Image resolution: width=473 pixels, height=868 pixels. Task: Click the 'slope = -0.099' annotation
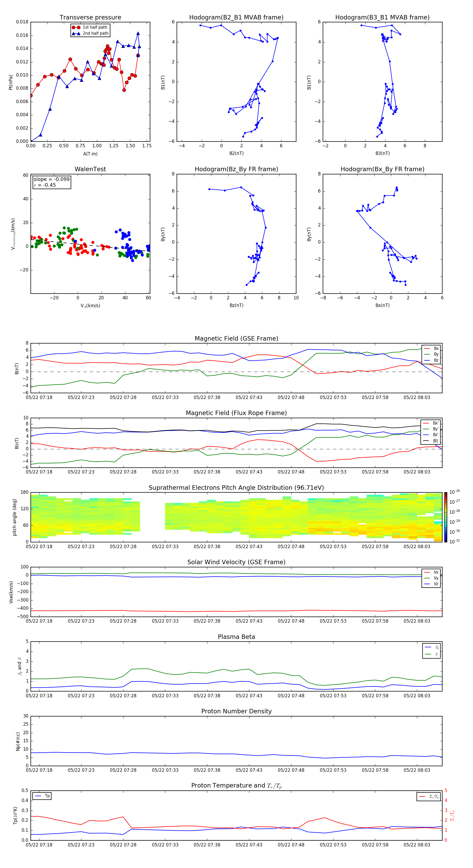point(52,179)
